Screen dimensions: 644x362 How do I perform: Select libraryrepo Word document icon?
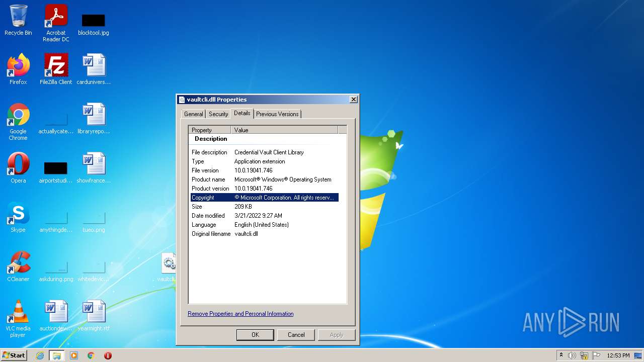click(x=94, y=119)
